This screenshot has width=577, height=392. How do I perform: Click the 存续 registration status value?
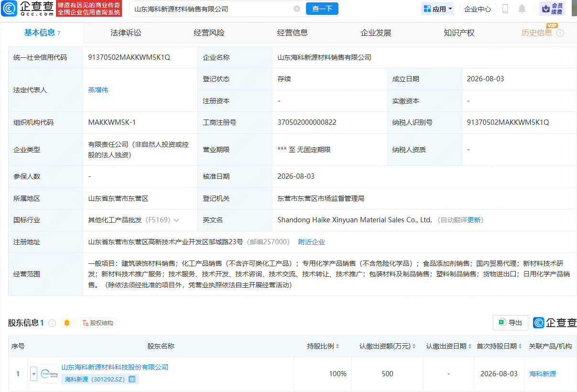tap(284, 79)
